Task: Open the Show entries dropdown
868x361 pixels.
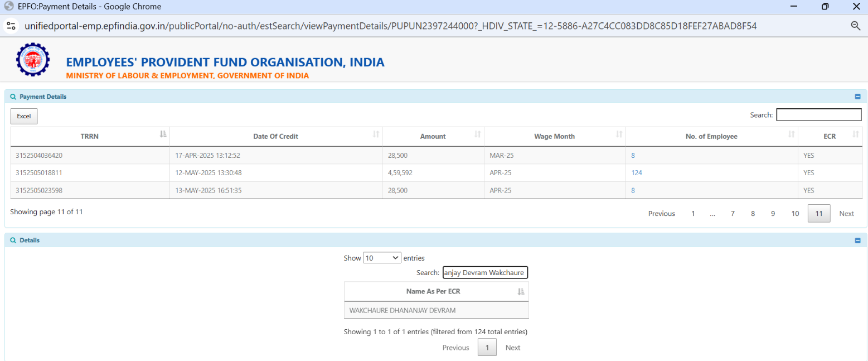Action: point(382,258)
